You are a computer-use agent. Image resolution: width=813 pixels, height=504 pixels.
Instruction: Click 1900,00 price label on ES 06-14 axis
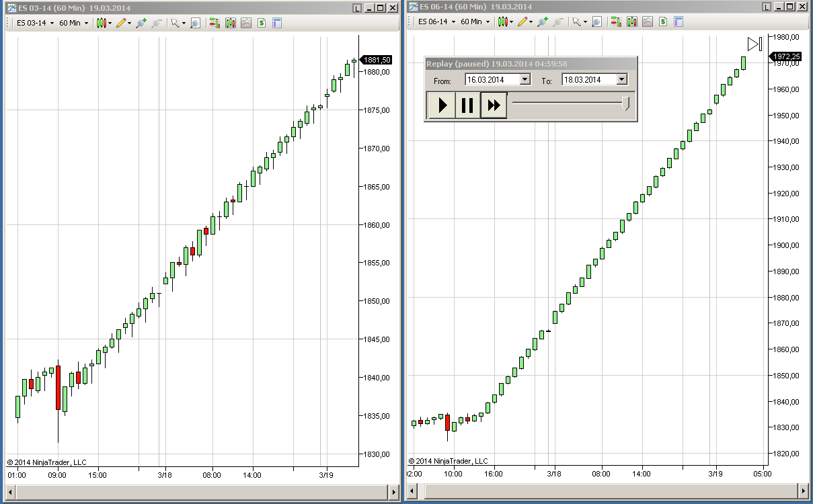pyautogui.click(x=786, y=245)
